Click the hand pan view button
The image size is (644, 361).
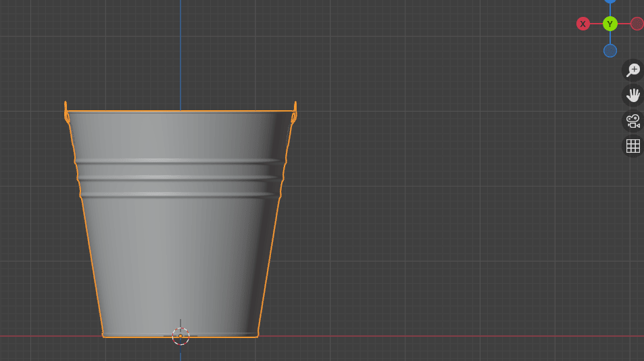coord(633,95)
